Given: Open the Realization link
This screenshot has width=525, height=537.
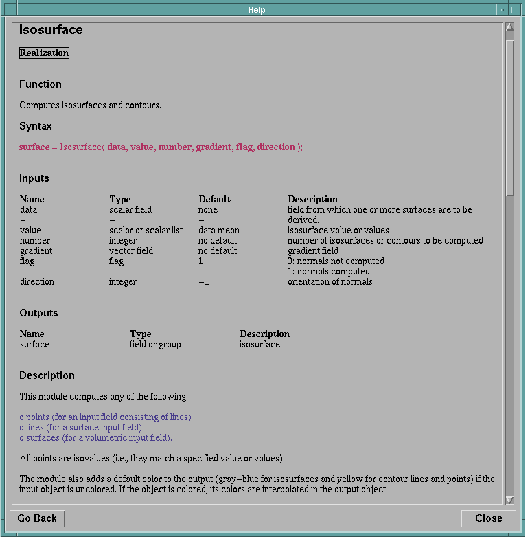Looking at the screenshot, I should (x=44, y=53).
